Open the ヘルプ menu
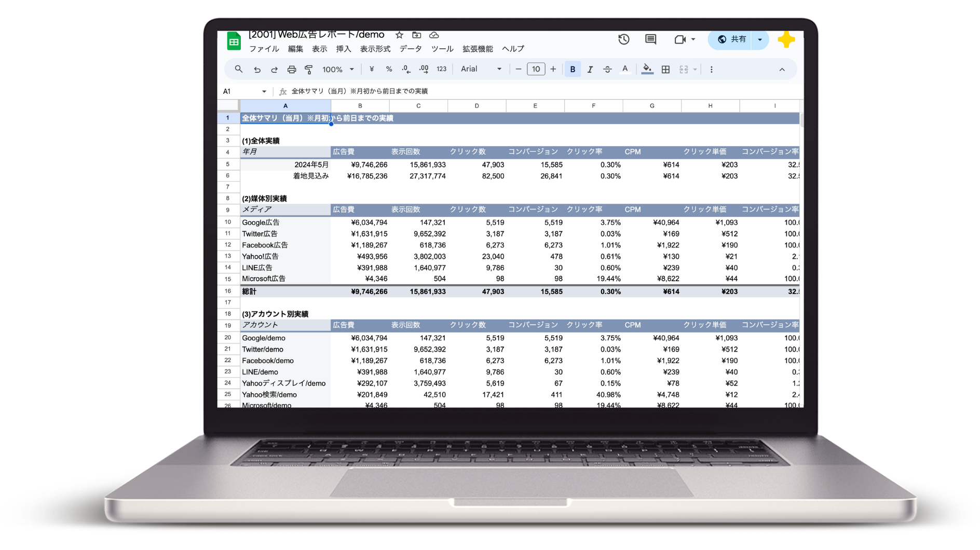The image size is (980, 550). coord(513,49)
